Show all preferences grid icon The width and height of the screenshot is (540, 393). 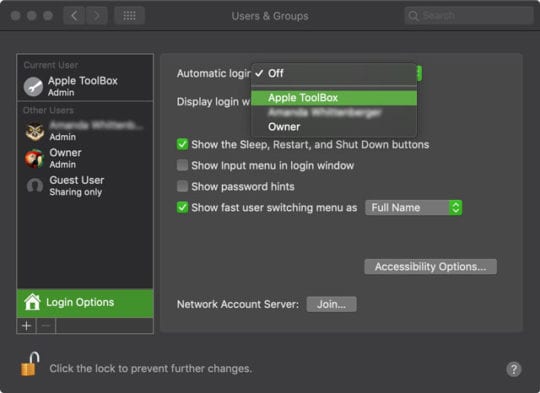(129, 16)
